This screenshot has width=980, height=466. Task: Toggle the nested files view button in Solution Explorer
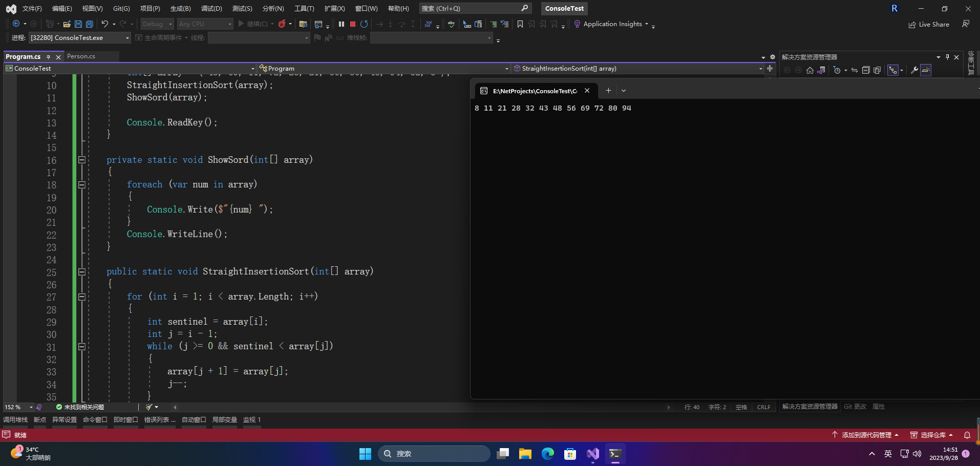click(893, 70)
